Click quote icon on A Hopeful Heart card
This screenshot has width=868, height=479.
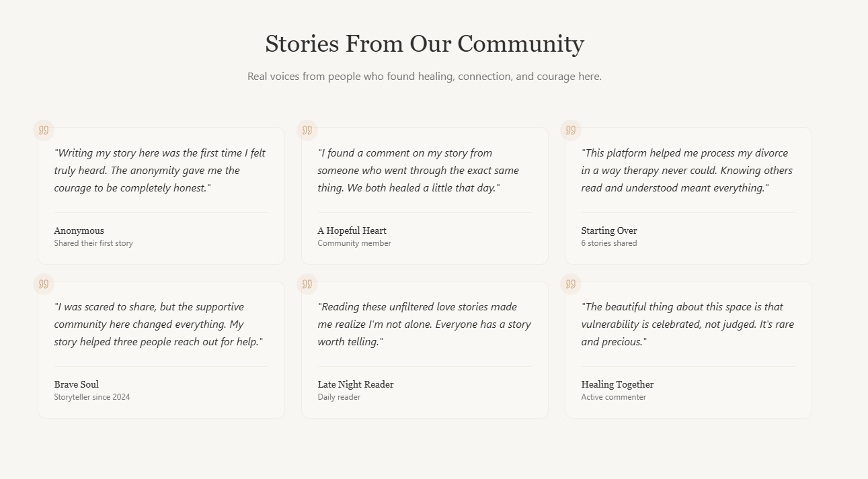307,130
